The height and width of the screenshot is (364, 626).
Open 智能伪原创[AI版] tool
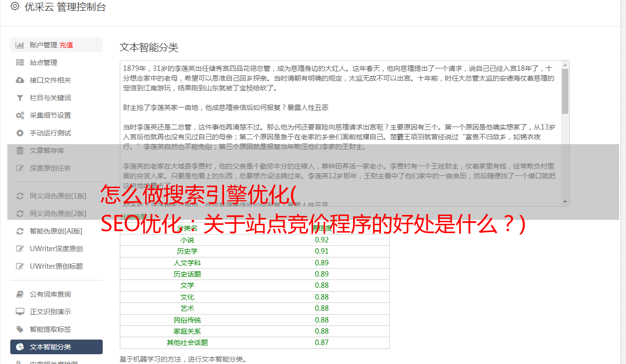pyautogui.click(x=57, y=231)
